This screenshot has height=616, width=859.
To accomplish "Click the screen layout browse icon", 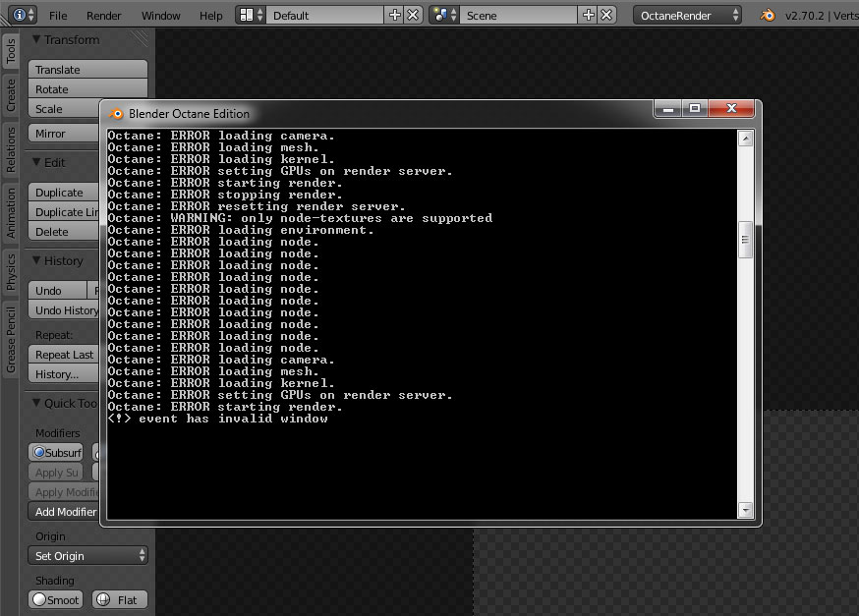I will (x=252, y=15).
